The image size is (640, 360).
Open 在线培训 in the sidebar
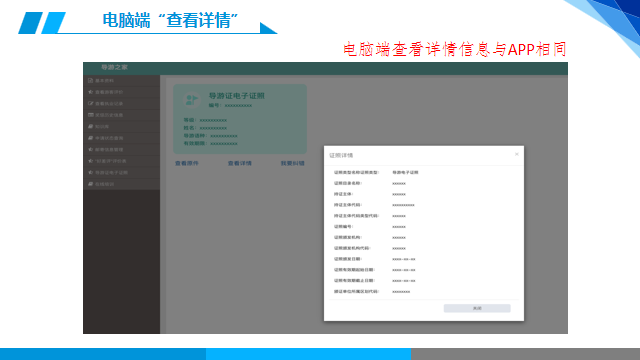(x=121, y=184)
